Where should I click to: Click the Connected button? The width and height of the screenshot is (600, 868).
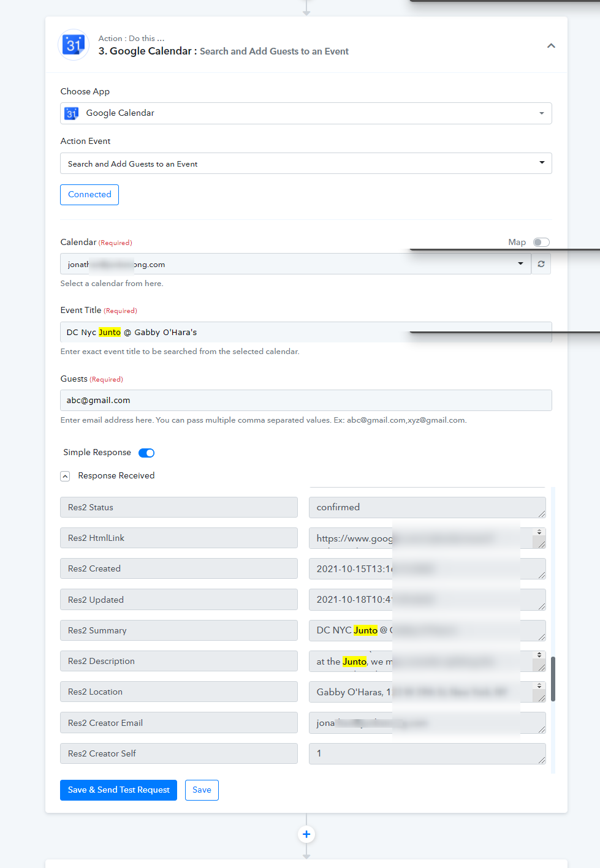pos(89,195)
